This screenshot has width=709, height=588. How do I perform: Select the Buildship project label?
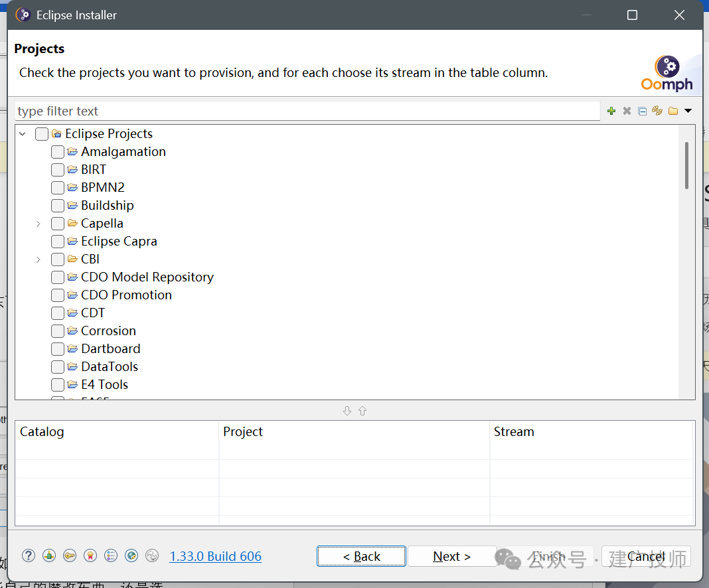tap(107, 206)
